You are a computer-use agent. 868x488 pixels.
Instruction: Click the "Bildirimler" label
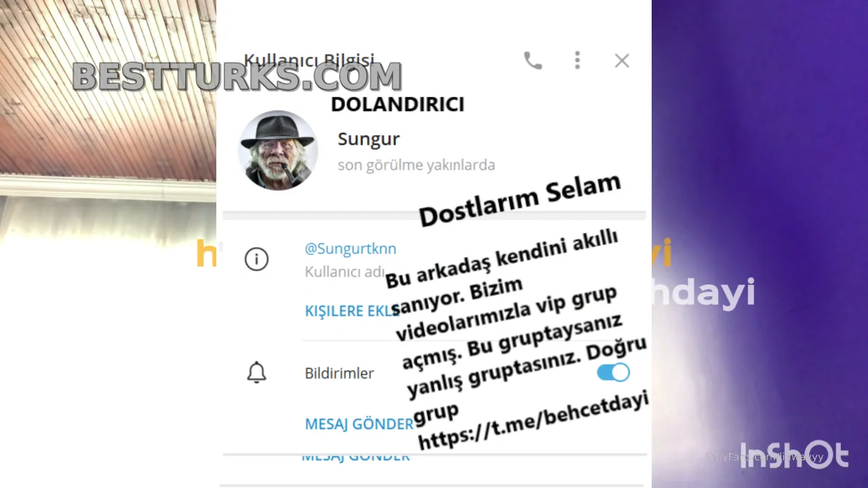(339, 373)
